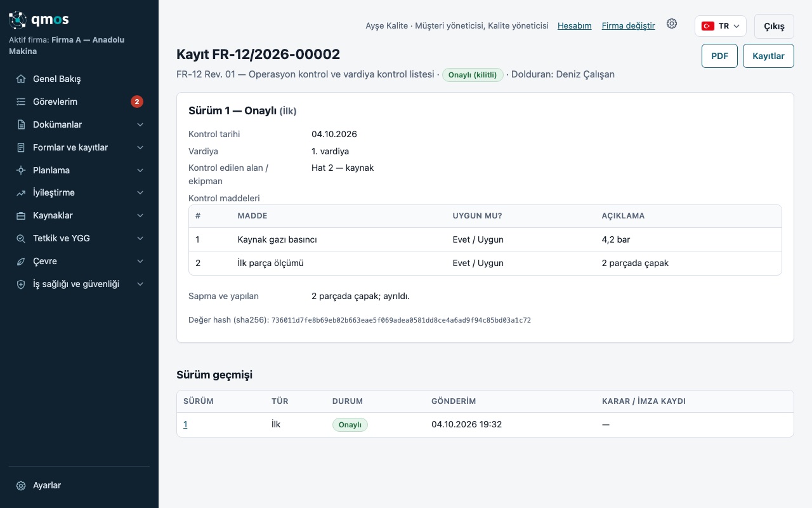Click the Dokümanlar file icon
Viewport: 812px width, 508px height.
point(21,124)
